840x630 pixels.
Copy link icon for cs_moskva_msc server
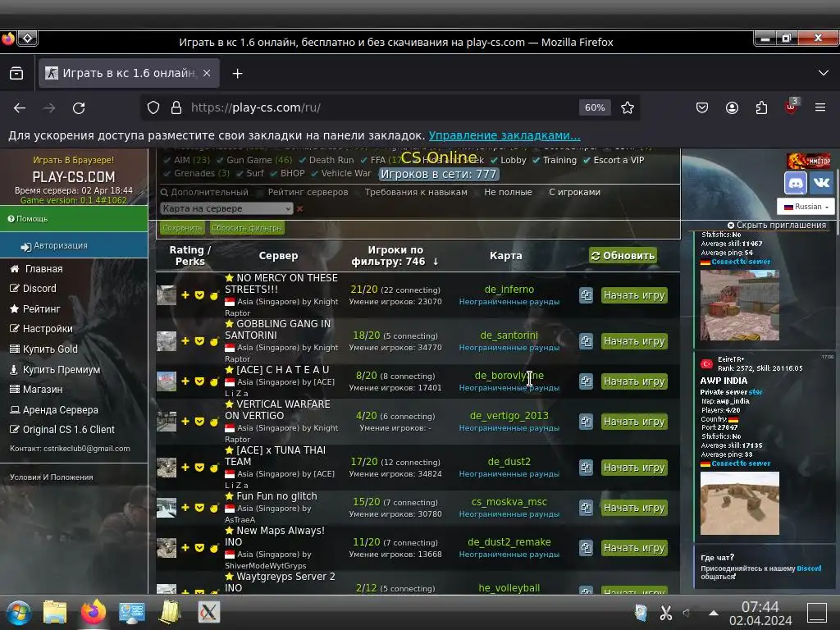click(x=586, y=507)
